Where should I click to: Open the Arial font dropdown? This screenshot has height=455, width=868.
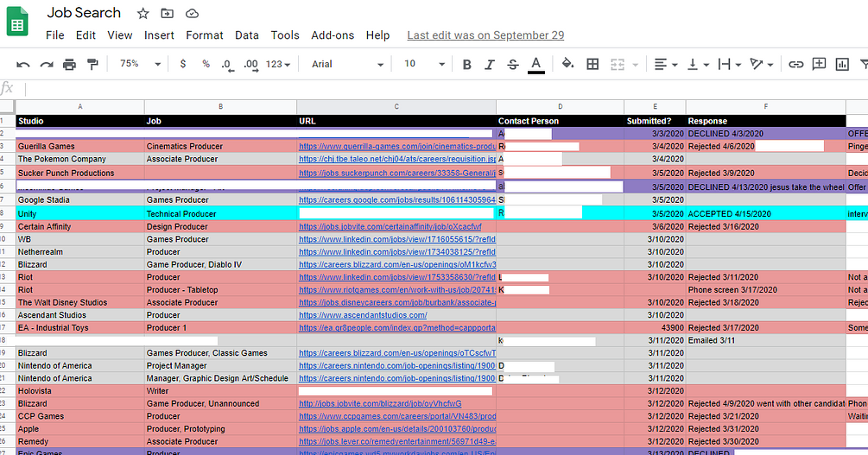pyautogui.click(x=347, y=64)
